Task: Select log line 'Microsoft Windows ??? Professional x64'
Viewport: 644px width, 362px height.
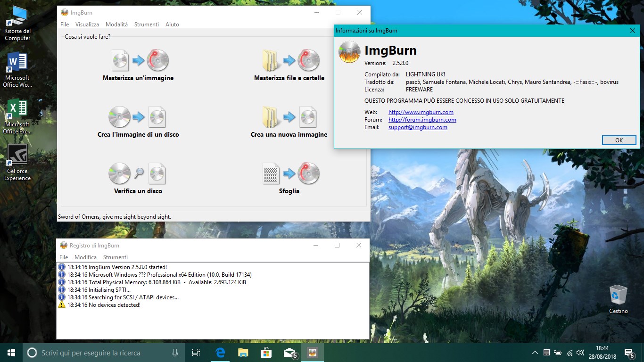Action: 159,275
